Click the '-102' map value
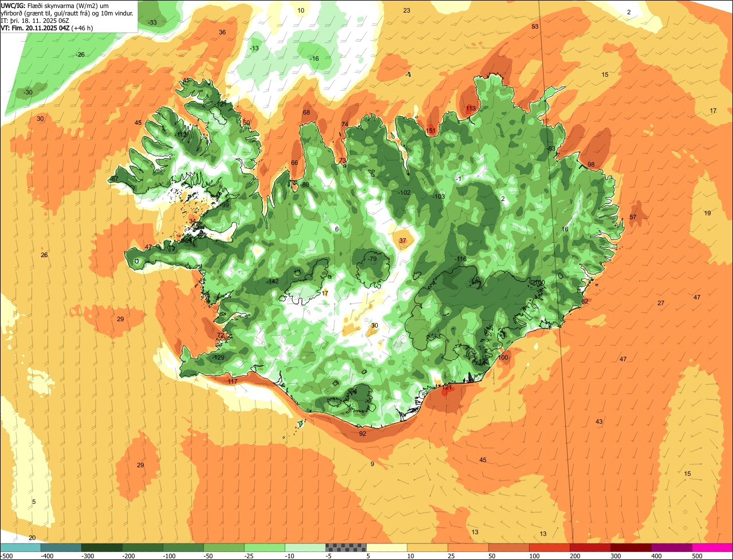This screenshot has height=560, width=733. point(404,192)
